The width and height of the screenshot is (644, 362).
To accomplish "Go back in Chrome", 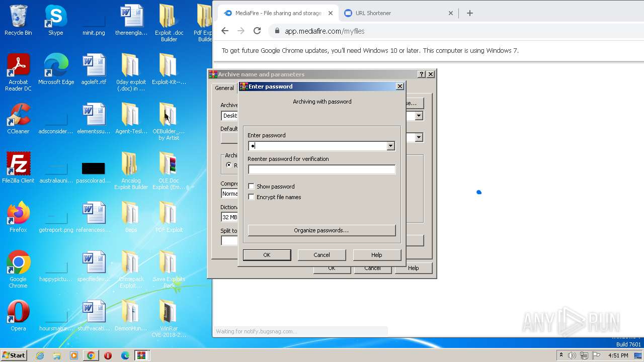I will (225, 31).
